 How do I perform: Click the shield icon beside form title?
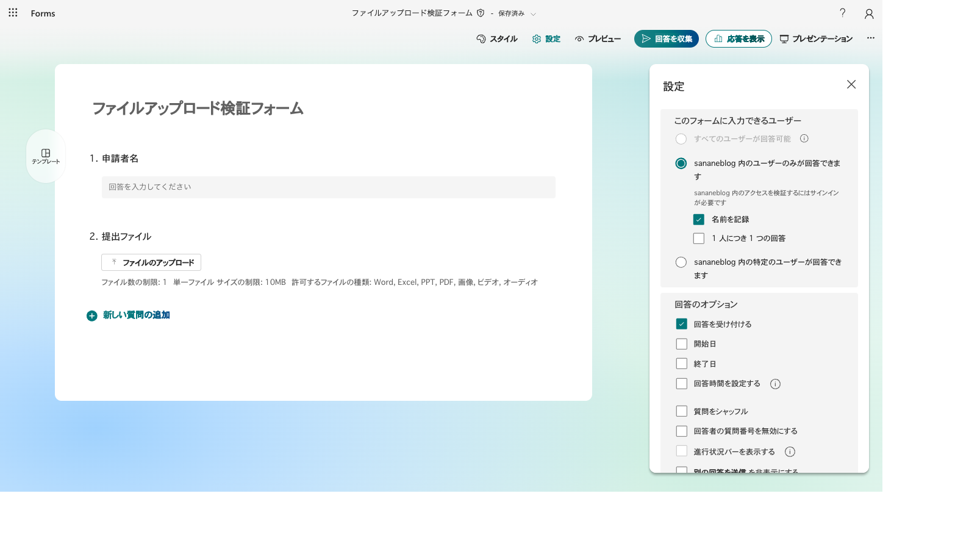[481, 13]
